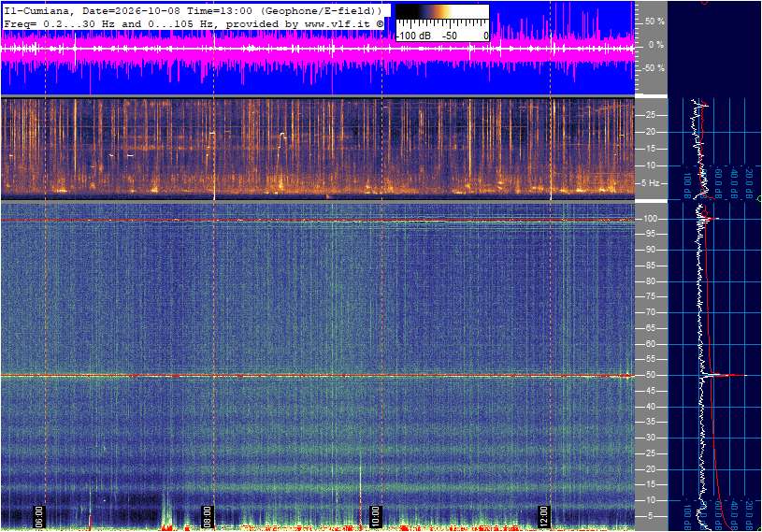
Task: Click the '-50 %' waveform amplitude label
Action: 654,68
